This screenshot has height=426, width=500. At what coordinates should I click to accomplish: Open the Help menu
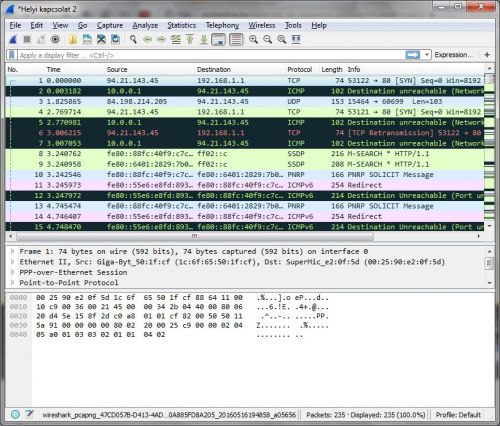pyautogui.click(x=319, y=25)
